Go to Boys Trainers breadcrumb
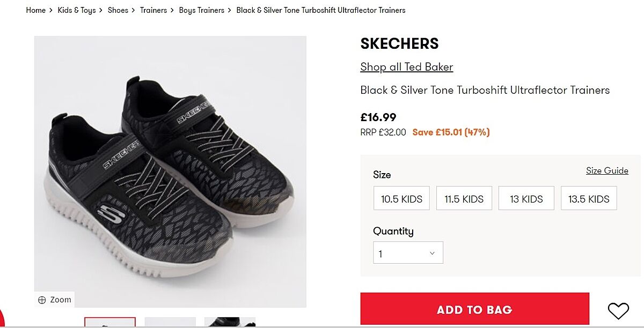Screen dimensions: 644x328 (202, 10)
